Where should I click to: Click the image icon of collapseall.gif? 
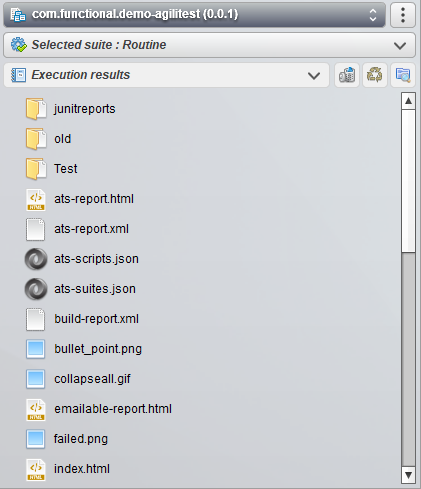[x=35, y=379]
